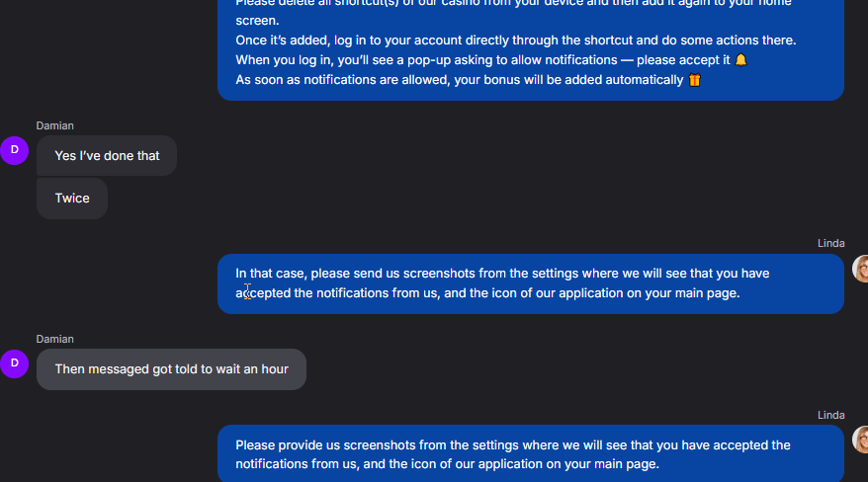868x482 pixels.
Task: Click the "Linda" name above "Please provide us" message
Action: [830, 415]
